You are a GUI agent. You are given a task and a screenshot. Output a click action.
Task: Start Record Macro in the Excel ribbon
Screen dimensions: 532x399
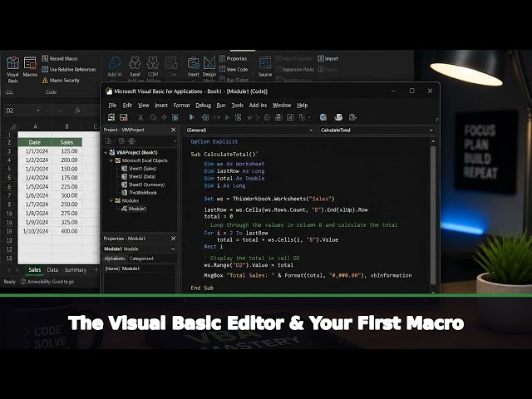click(x=60, y=58)
